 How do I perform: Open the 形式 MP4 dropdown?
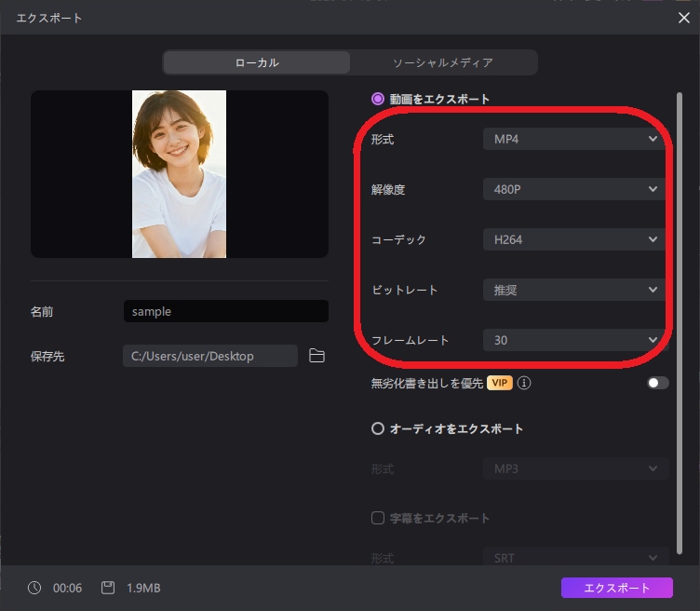click(x=575, y=139)
